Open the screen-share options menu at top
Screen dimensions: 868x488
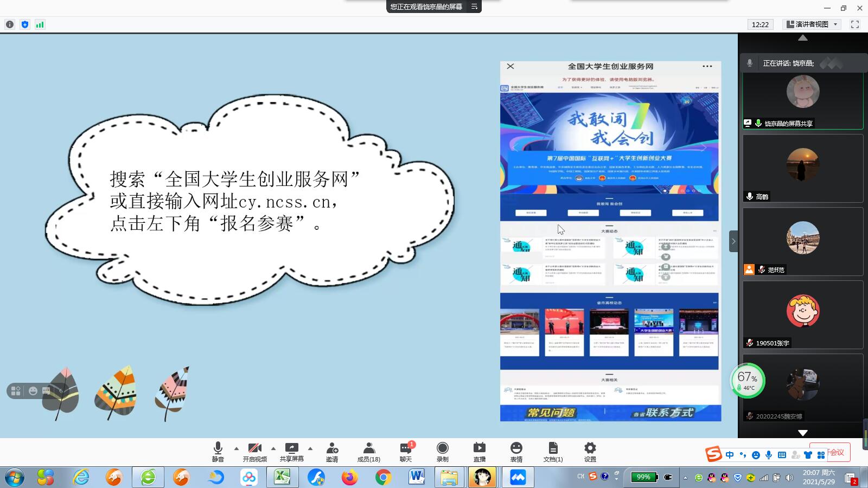click(x=474, y=7)
